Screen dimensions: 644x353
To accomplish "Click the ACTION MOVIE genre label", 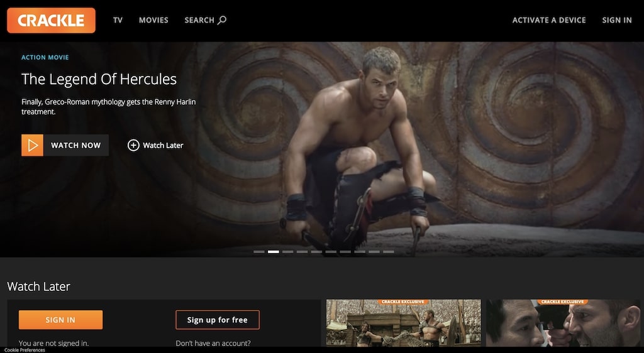I will click(x=45, y=57).
